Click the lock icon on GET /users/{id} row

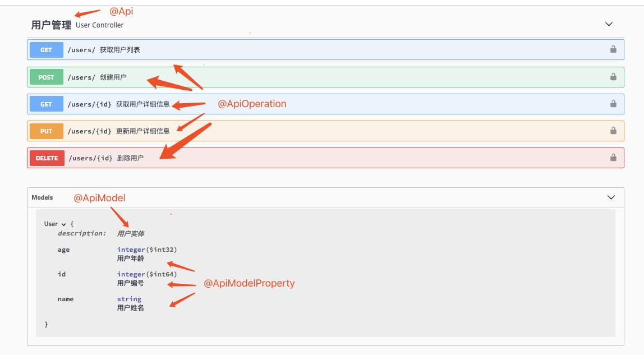coord(613,103)
